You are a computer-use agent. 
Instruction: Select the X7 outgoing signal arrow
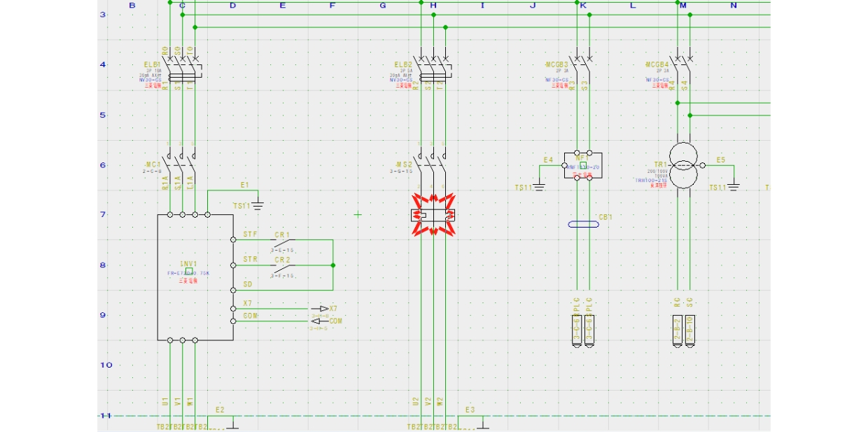pos(319,308)
